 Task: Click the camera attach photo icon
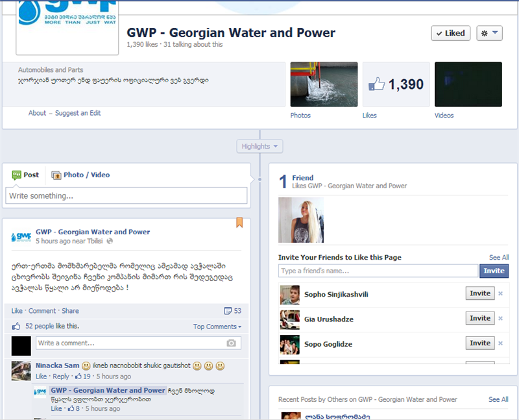[x=232, y=343]
